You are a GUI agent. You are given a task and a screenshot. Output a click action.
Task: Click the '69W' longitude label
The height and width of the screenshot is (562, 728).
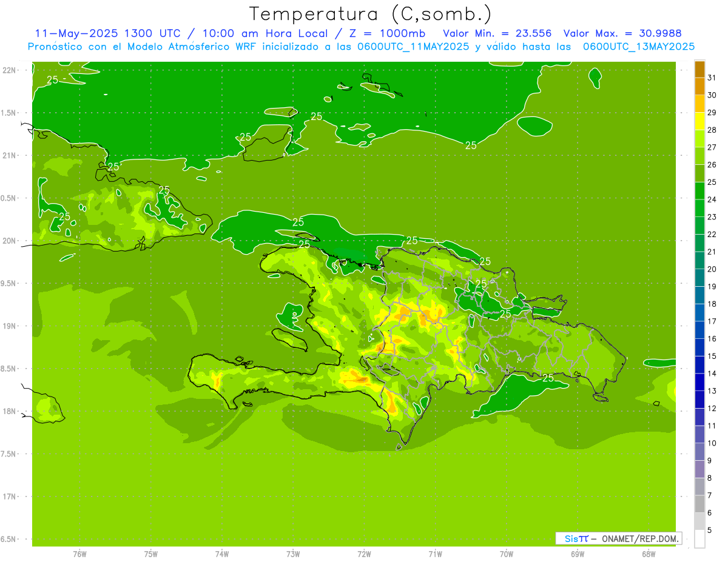tap(578, 554)
